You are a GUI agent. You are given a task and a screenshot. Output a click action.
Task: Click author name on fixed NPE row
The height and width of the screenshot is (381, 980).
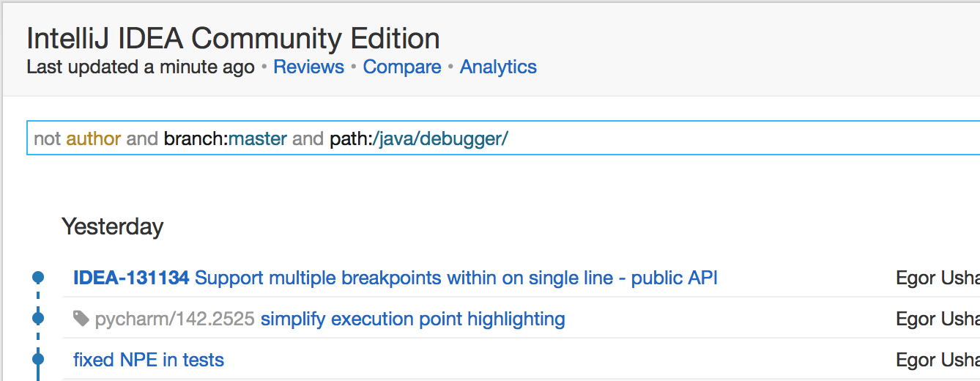point(938,360)
